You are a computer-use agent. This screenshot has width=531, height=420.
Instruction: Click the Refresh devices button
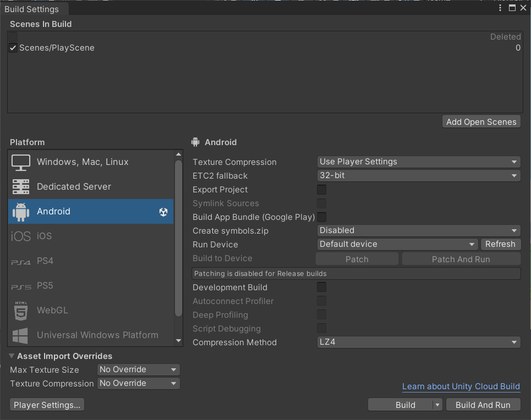(500, 244)
